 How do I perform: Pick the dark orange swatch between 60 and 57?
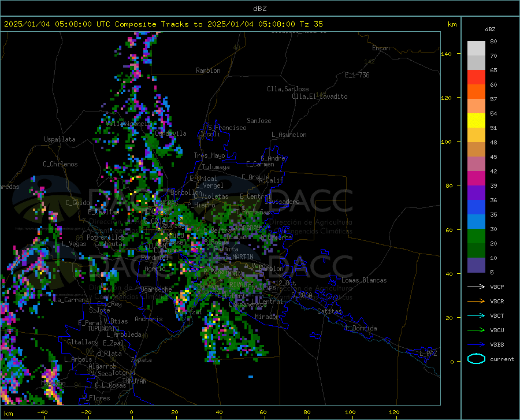point(476,92)
